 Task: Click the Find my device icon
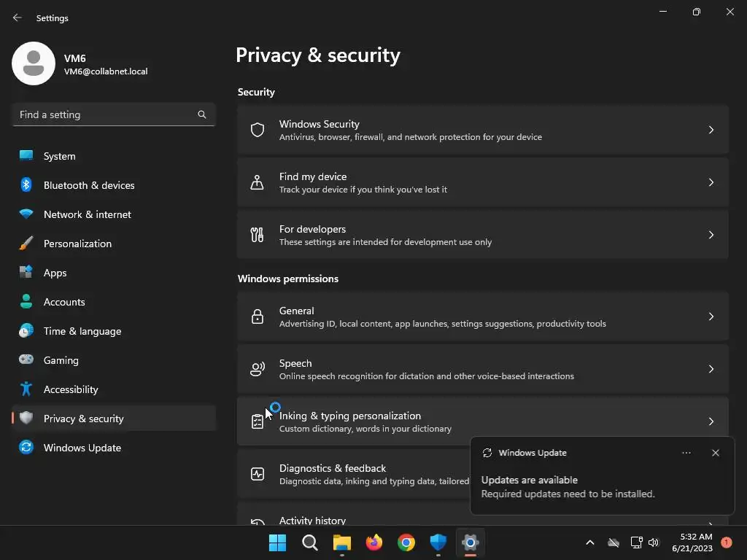pyautogui.click(x=258, y=182)
